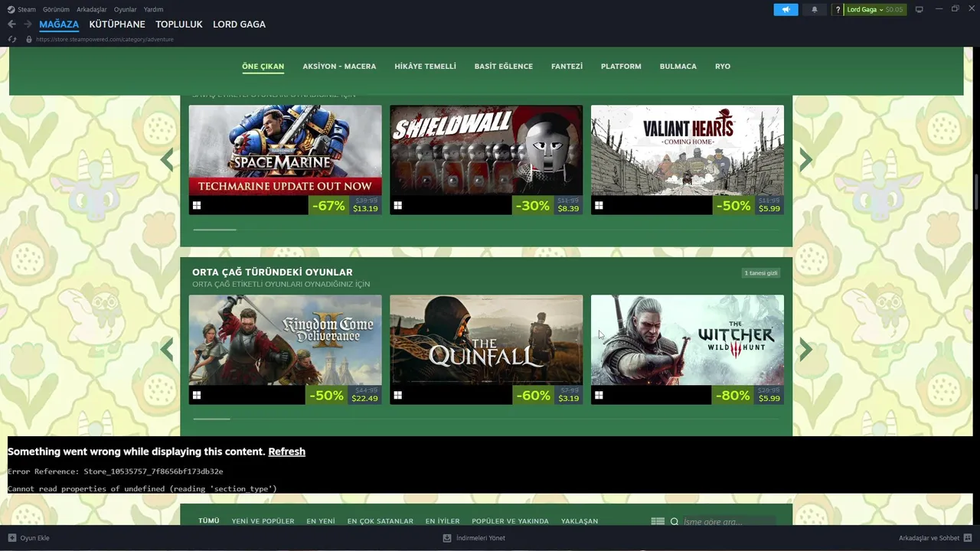Click the plus icon for Oyun Ekle
980x551 pixels.
[12, 538]
